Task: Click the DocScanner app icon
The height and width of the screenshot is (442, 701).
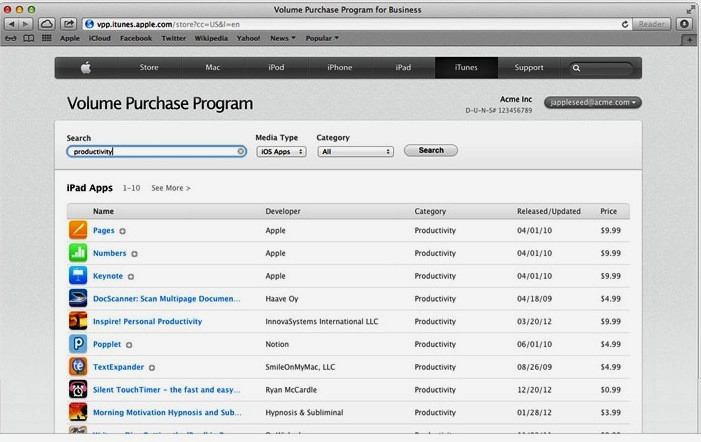Action: pos(78,298)
